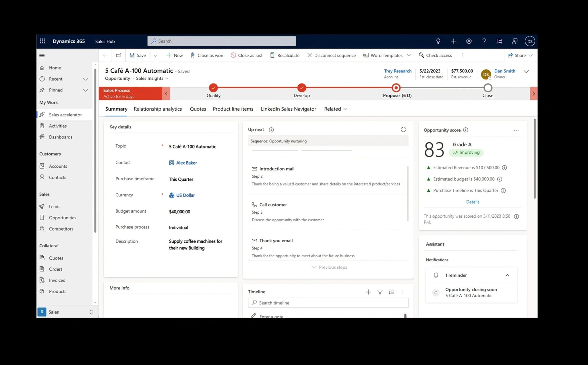Open the Products list

(57, 291)
